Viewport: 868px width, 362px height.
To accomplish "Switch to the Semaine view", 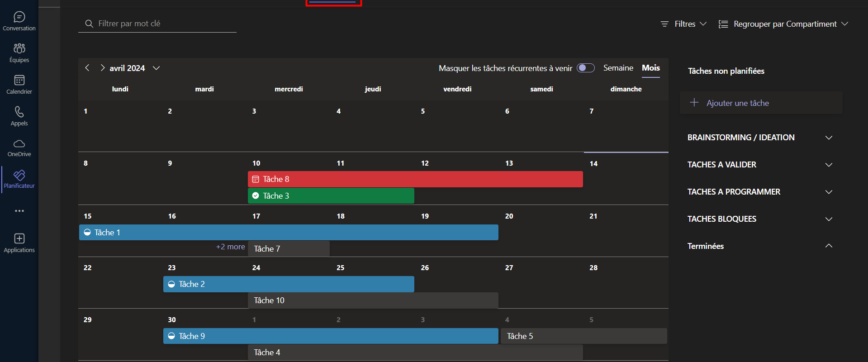I will 618,68.
